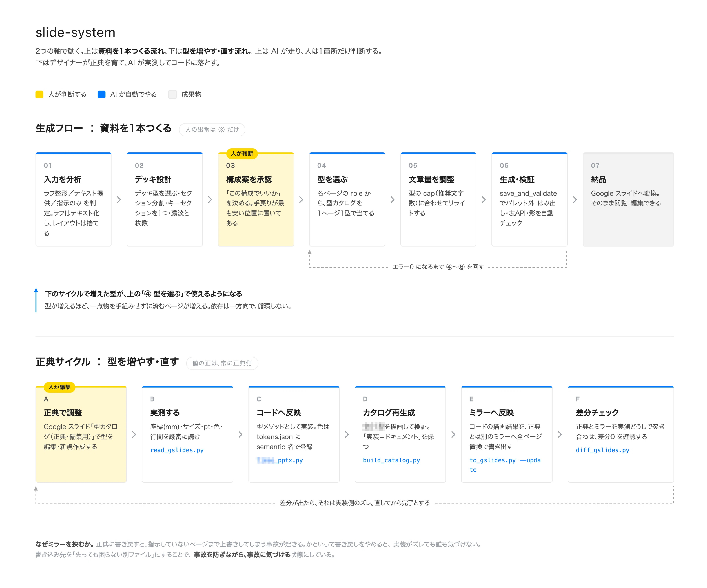
Task: Click the blue AI が自動でやる legend swatch
Action: click(x=101, y=94)
